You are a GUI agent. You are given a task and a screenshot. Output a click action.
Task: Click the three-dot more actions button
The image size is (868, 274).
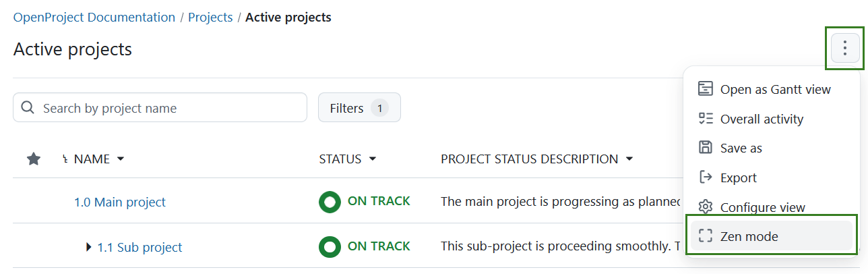pyautogui.click(x=844, y=49)
